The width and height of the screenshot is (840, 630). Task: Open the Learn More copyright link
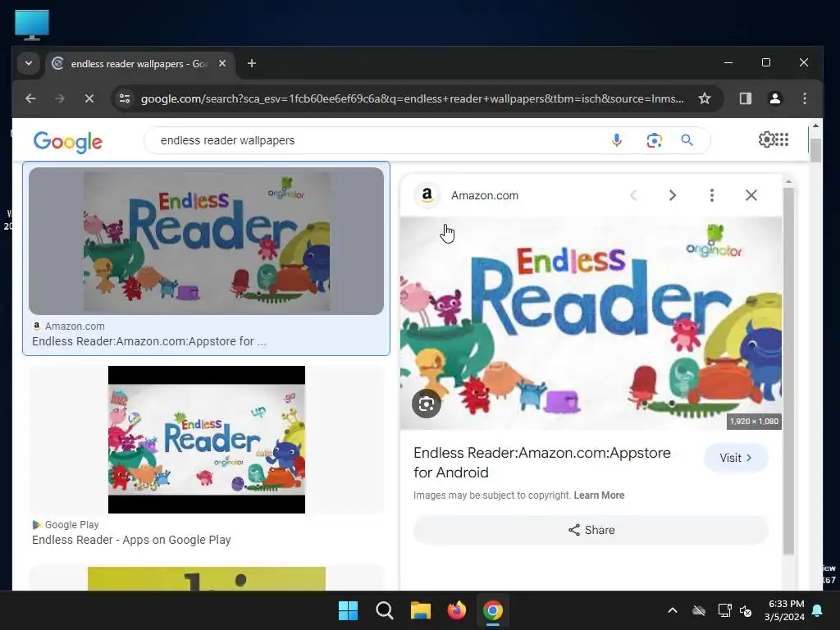point(599,495)
